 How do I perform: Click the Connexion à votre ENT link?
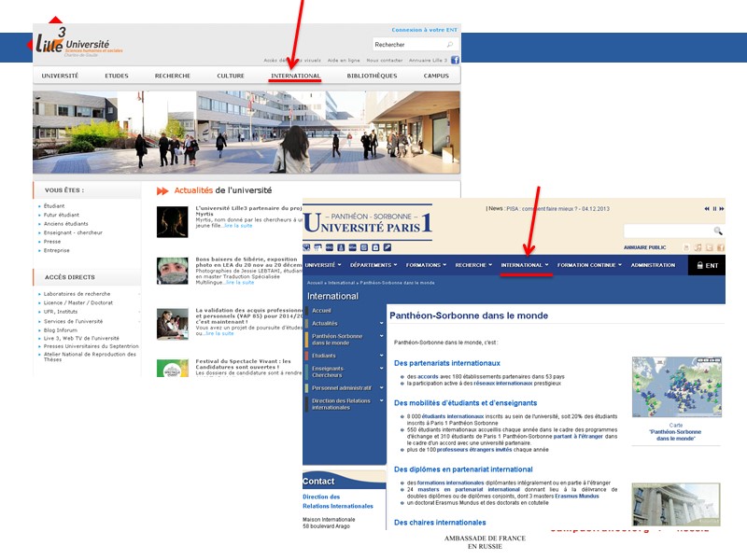[x=424, y=30]
